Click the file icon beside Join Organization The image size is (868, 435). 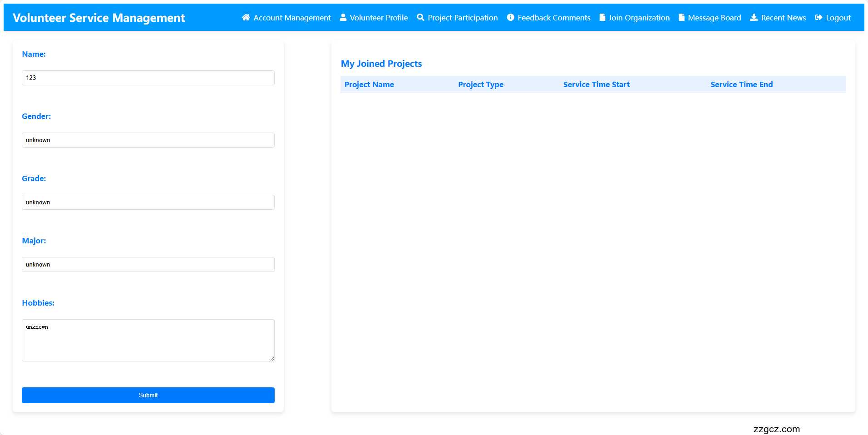[x=602, y=18]
